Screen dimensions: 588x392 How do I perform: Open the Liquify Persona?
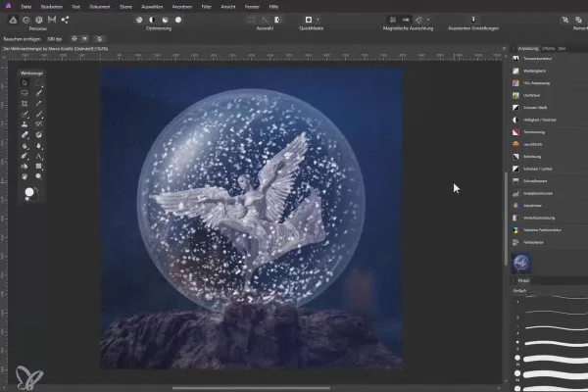(x=25, y=20)
